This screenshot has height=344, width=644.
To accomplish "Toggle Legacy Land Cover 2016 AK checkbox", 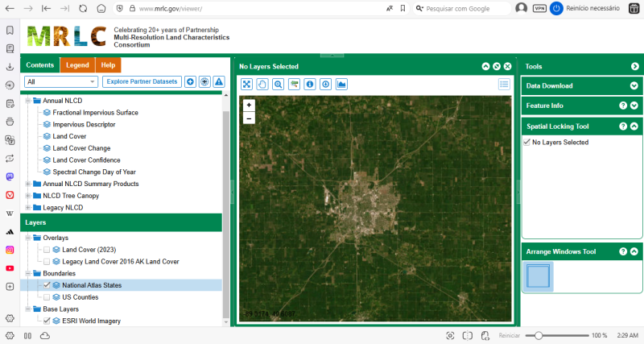I will click(47, 262).
